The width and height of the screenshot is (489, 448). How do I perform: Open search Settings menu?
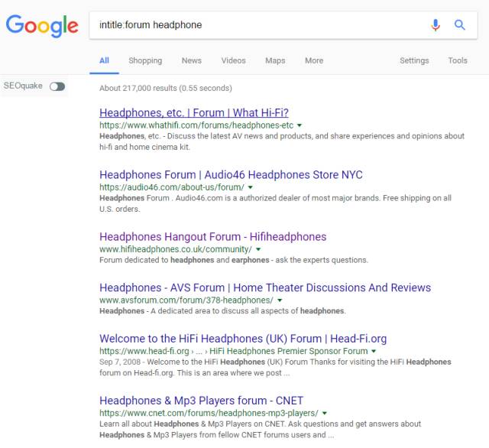click(414, 60)
